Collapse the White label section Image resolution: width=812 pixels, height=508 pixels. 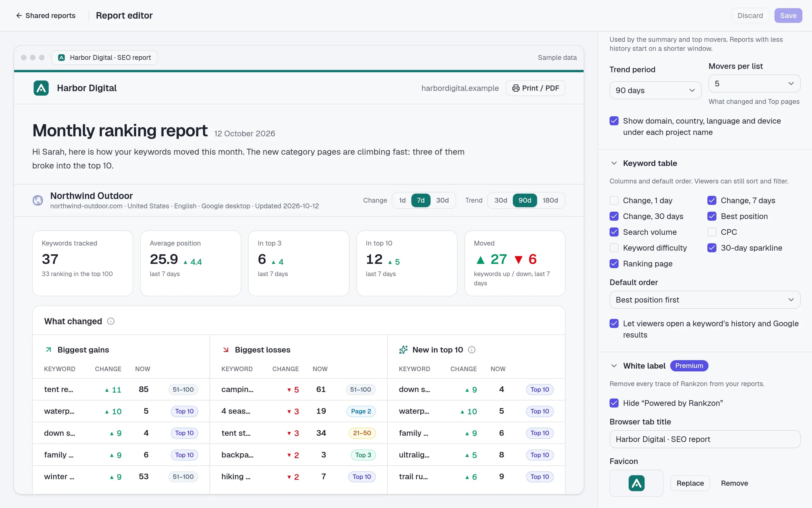point(614,366)
